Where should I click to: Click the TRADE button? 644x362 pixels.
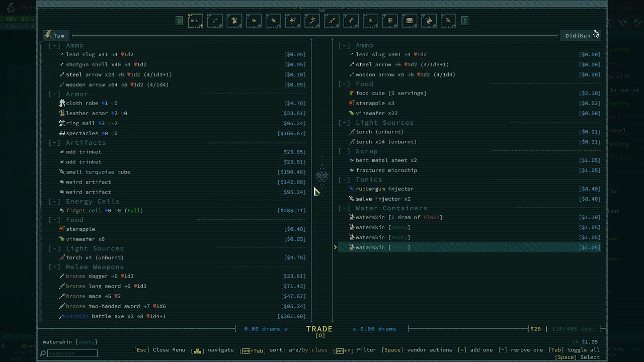(319, 329)
